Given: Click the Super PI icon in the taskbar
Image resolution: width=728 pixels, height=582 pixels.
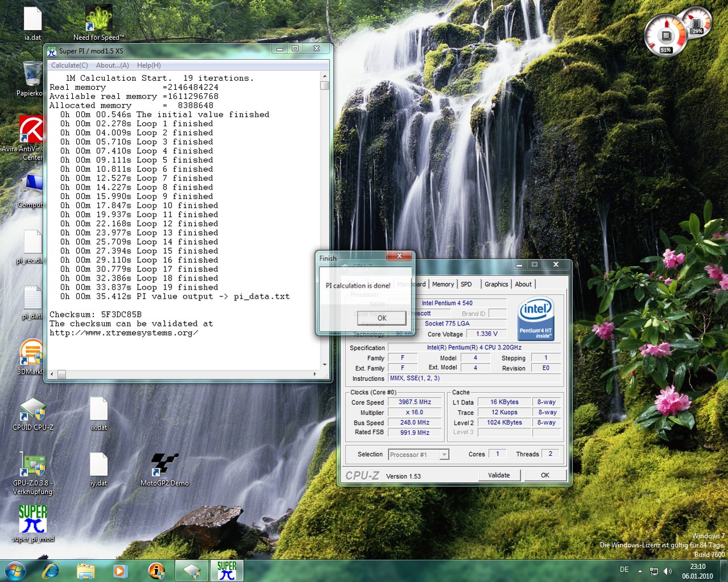Looking at the screenshot, I should coord(227,570).
